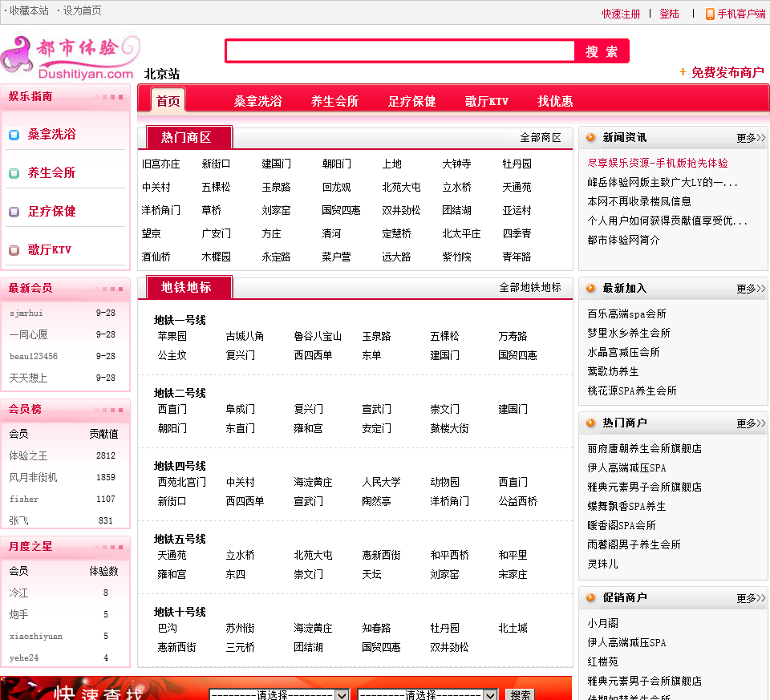Screen dimensions: 770x700
Task: Click the orange arrow icon beside 最新加入
Action: coord(591,288)
